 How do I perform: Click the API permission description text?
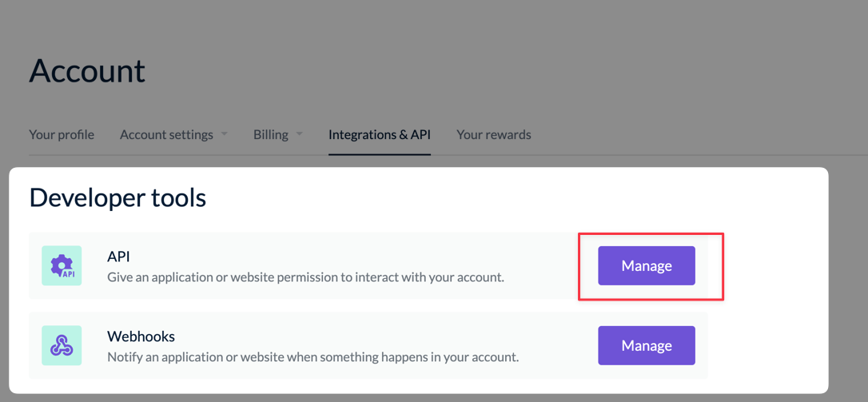(x=305, y=277)
